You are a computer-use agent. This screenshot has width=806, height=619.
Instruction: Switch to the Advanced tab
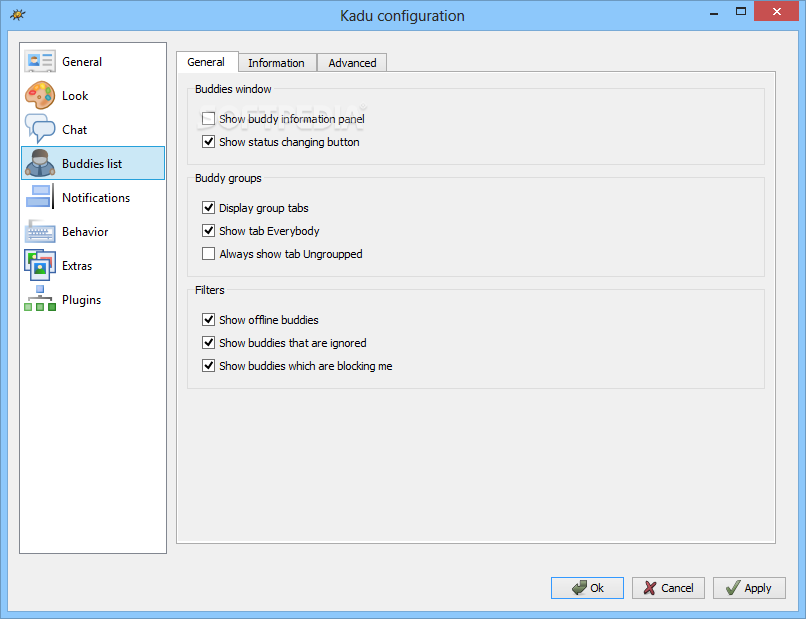click(x=352, y=63)
